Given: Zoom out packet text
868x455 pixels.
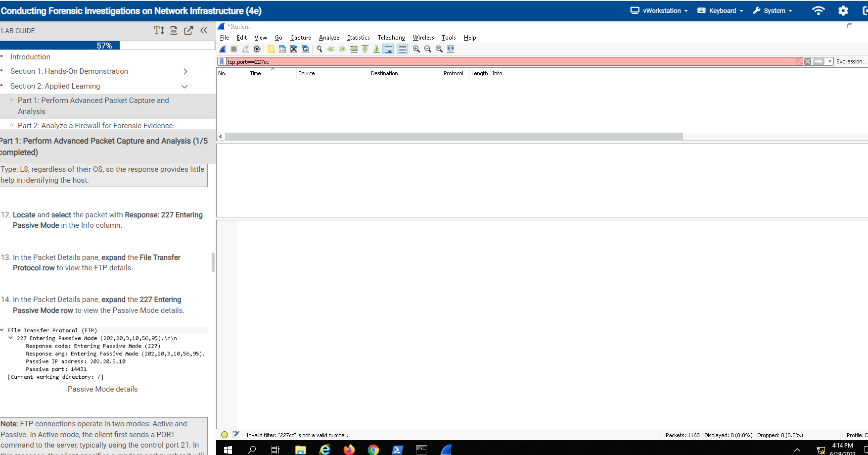Looking at the screenshot, I should click(428, 49).
